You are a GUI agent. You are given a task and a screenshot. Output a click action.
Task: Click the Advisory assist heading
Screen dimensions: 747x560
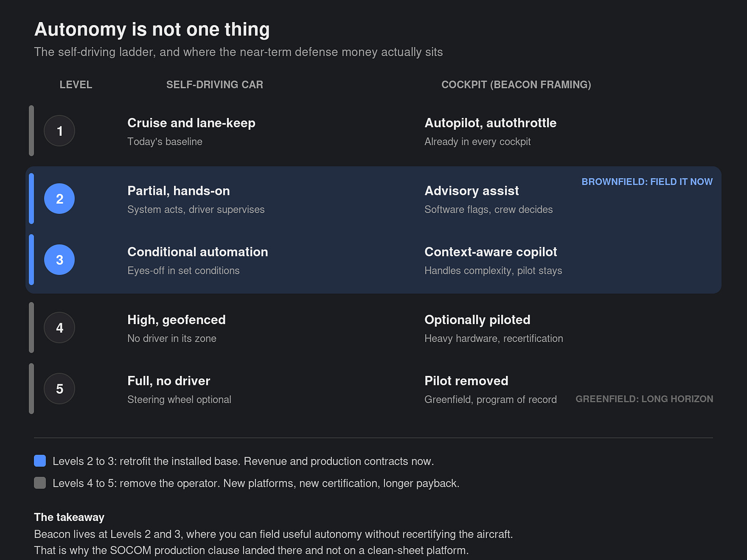pyautogui.click(x=471, y=191)
